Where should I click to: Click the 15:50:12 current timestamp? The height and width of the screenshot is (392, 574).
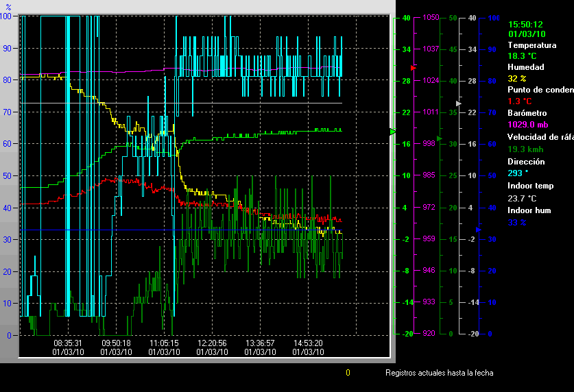[527, 24]
